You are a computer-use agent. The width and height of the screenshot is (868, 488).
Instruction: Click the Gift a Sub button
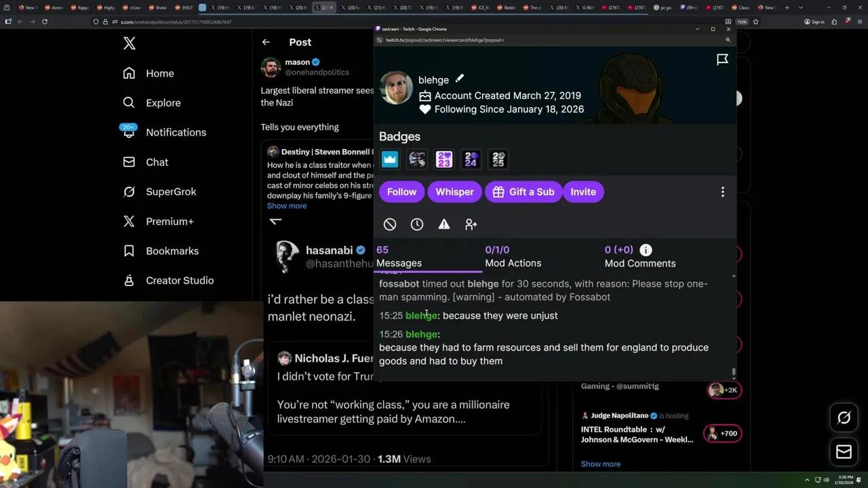(x=523, y=192)
